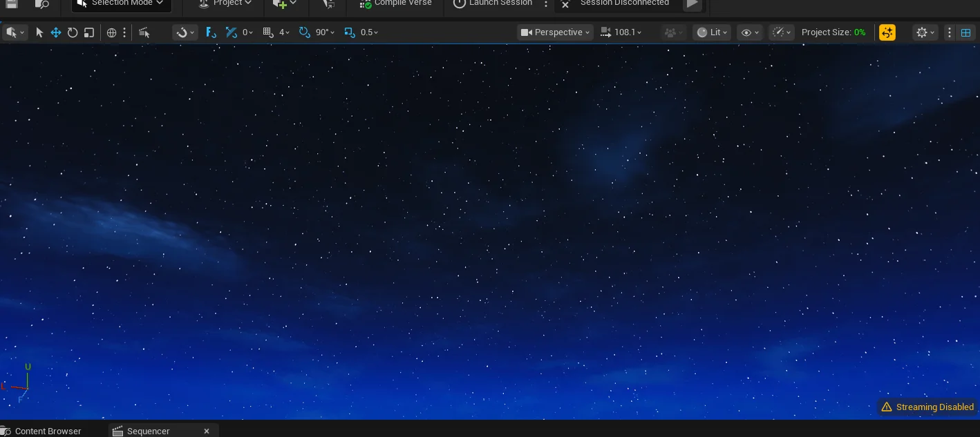Activate the Move translate tool
The height and width of the screenshot is (437, 980).
[x=56, y=32]
